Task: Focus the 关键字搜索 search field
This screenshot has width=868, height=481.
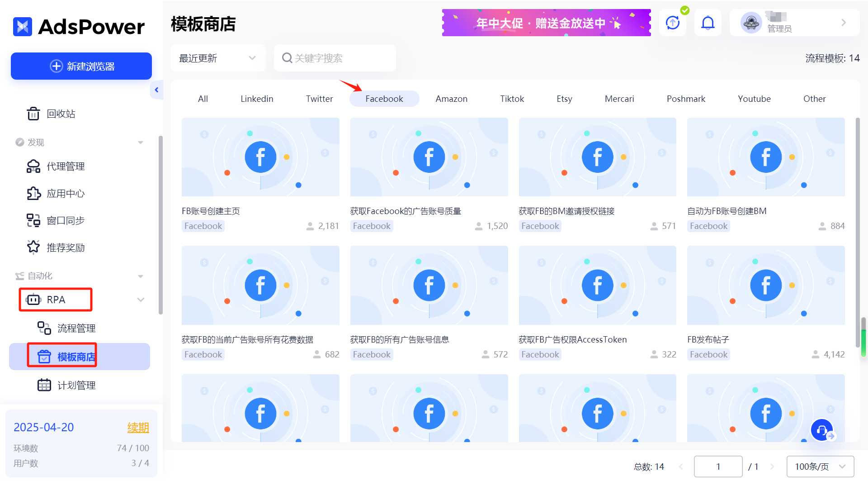Action: [335, 58]
